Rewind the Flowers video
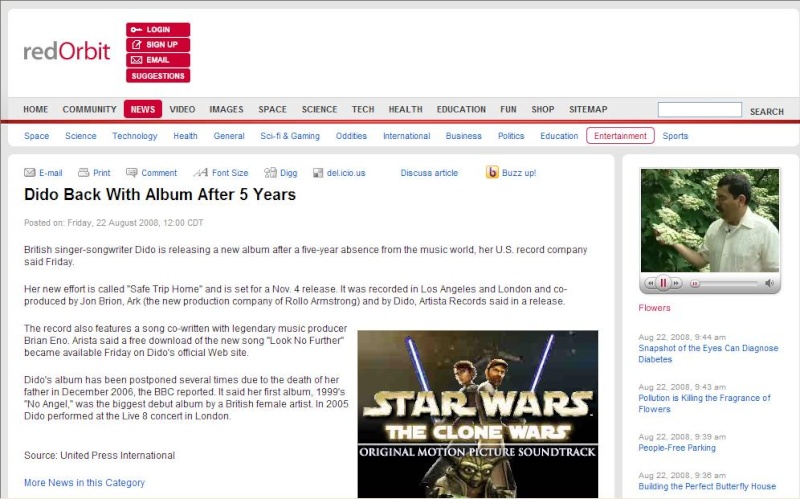 coord(651,283)
